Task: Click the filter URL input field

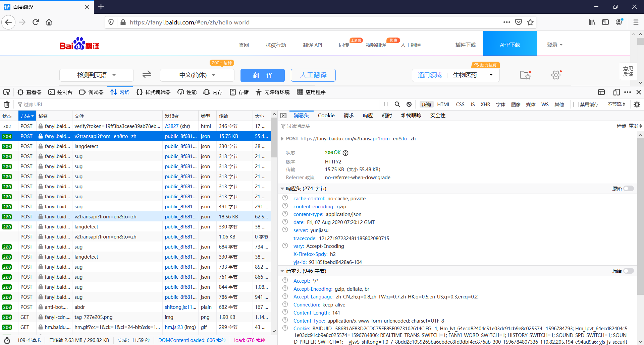Action: point(198,105)
